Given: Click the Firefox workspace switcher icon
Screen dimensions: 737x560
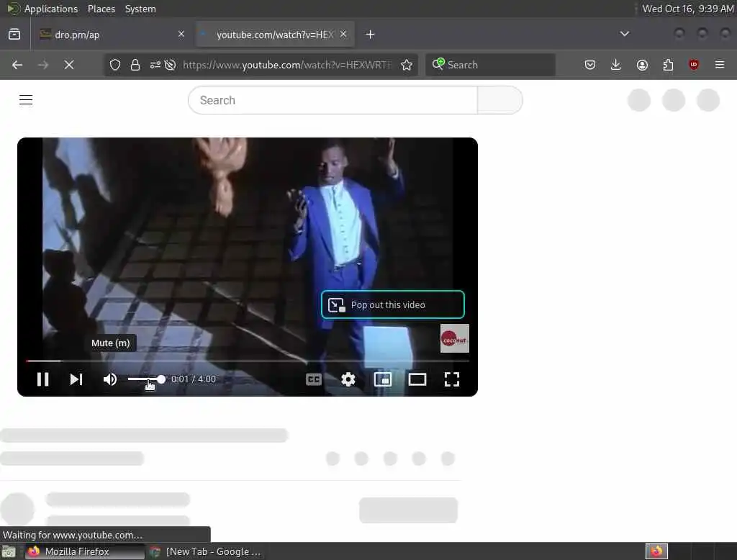Looking at the screenshot, I should click(656, 551).
